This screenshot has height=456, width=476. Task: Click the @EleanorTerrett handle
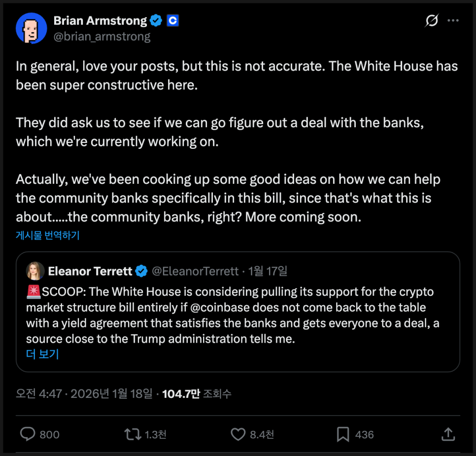click(x=195, y=271)
